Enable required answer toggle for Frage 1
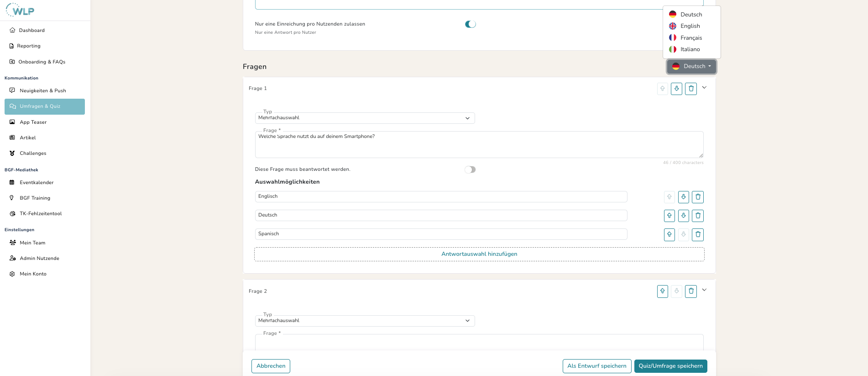The height and width of the screenshot is (376, 868). (470, 169)
